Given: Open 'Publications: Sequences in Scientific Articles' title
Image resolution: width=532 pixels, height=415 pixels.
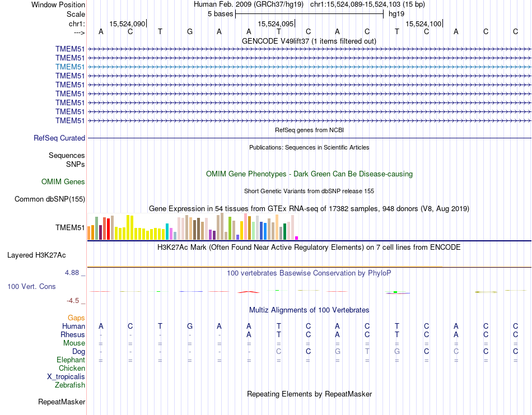Looking at the screenshot, I should pos(309,147).
